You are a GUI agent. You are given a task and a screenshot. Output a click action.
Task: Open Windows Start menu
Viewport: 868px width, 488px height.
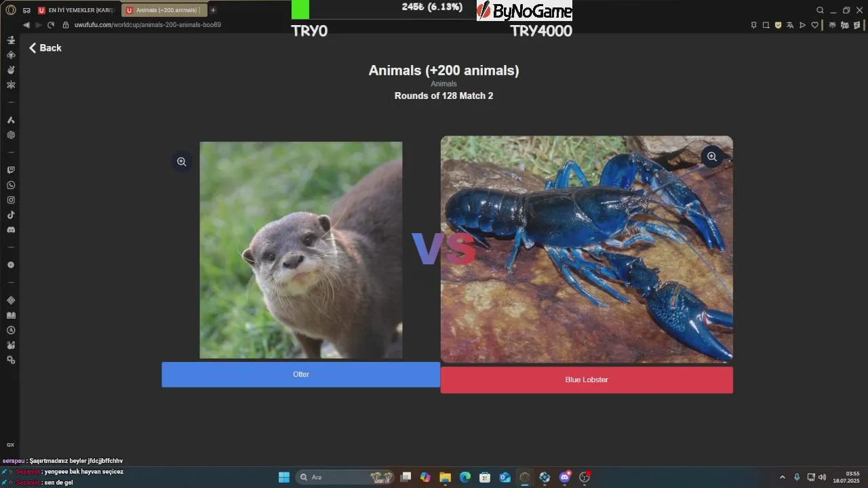tap(284, 477)
